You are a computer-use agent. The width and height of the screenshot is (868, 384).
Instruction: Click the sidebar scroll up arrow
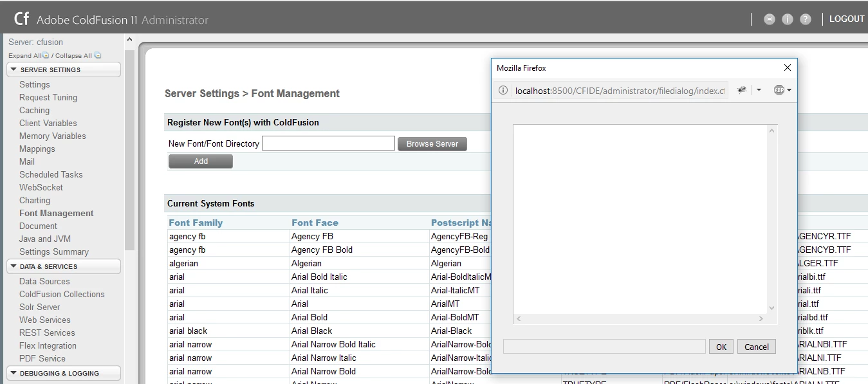(129, 41)
